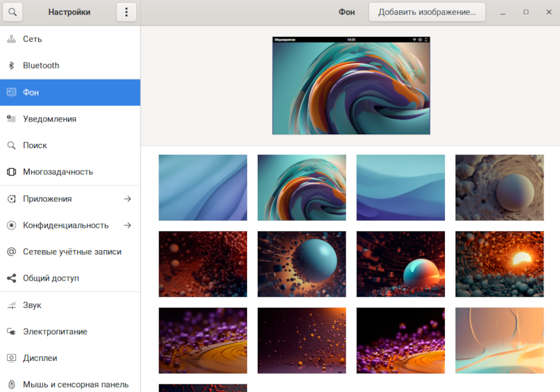
Task: Go to the Дисплеи section
Action: 40,358
